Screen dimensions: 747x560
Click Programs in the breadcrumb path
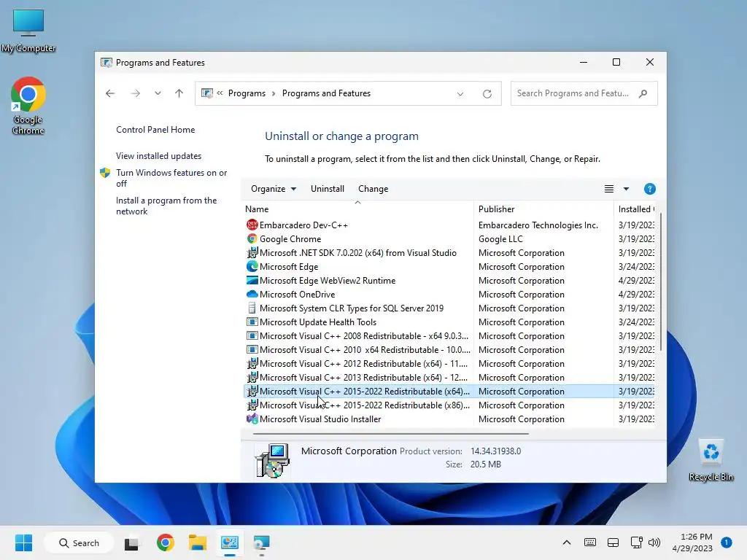pyautogui.click(x=247, y=93)
